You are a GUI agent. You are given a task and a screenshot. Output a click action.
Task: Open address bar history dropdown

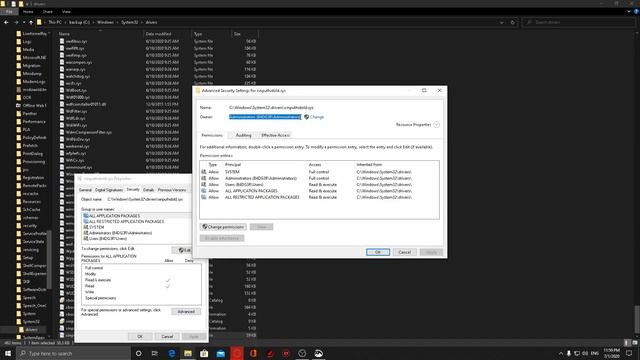coord(502,22)
